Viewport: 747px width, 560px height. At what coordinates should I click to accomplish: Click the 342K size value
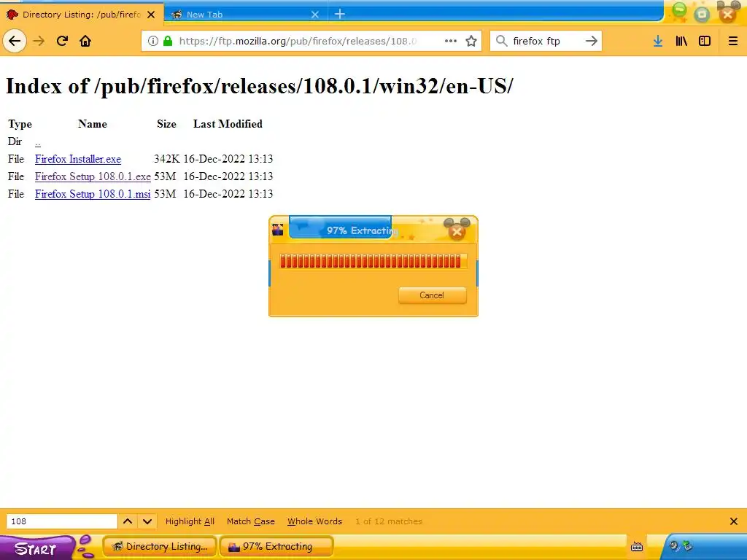coord(167,159)
